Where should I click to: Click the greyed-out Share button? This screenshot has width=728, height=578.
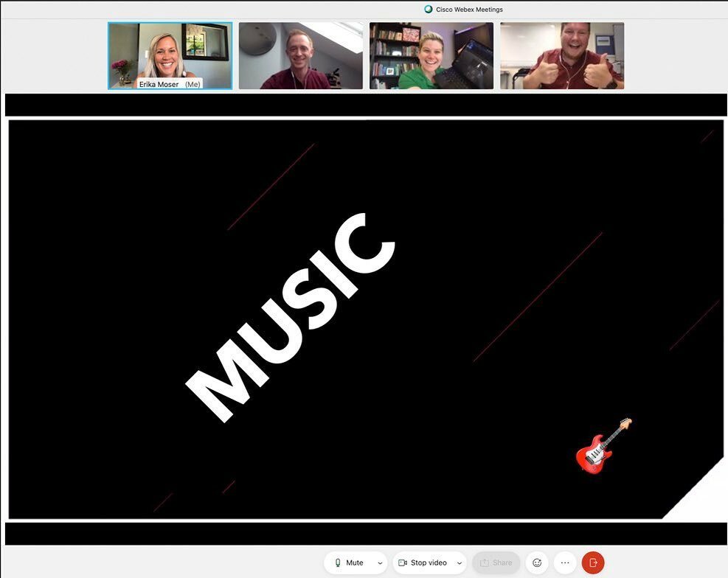[x=496, y=563]
